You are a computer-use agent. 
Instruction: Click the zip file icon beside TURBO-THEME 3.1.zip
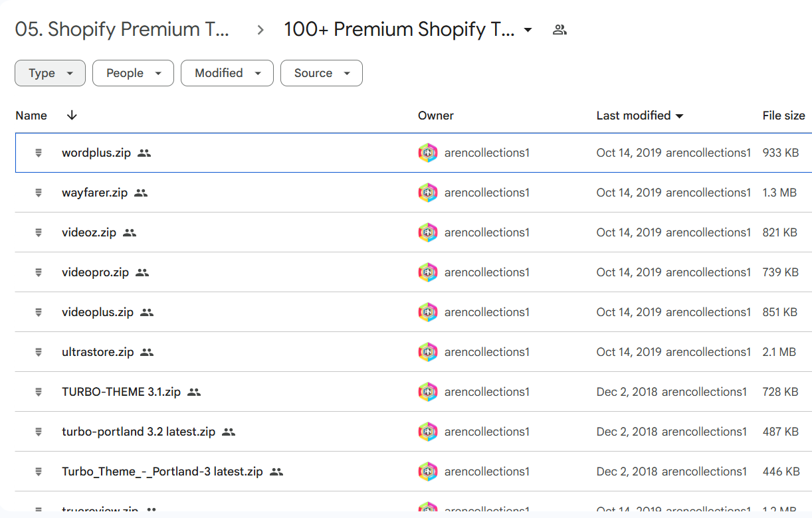pyautogui.click(x=39, y=392)
